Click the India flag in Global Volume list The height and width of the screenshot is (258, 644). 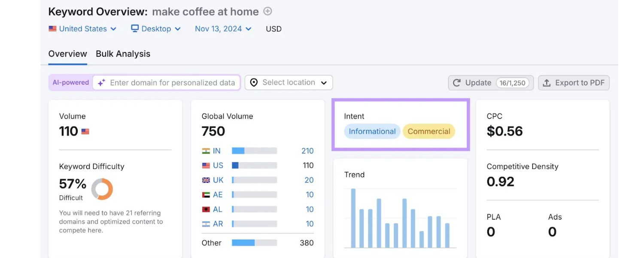click(x=206, y=150)
